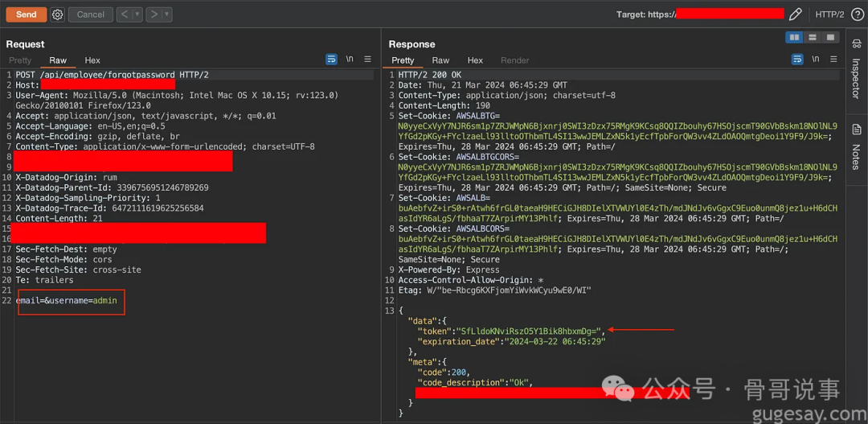Image resolution: width=868 pixels, height=424 pixels.
Task: Open the request settings gear
Action: 58,14
